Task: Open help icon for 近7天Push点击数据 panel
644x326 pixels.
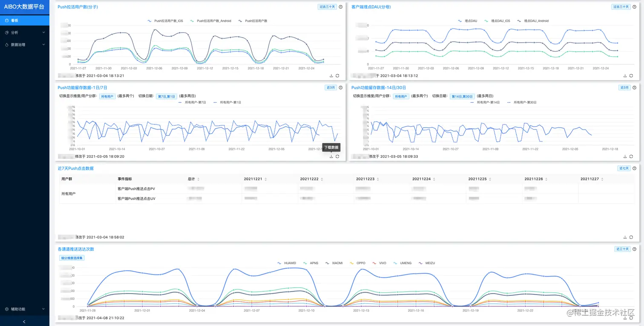Action: [x=635, y=168]
